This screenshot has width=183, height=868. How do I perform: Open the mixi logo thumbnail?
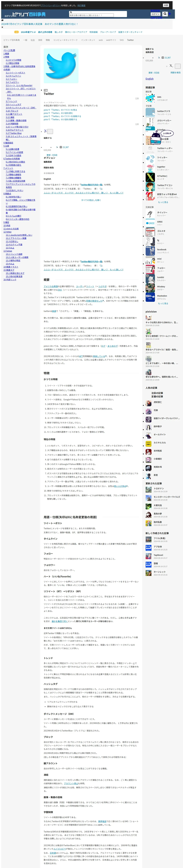tap(150, 260)
